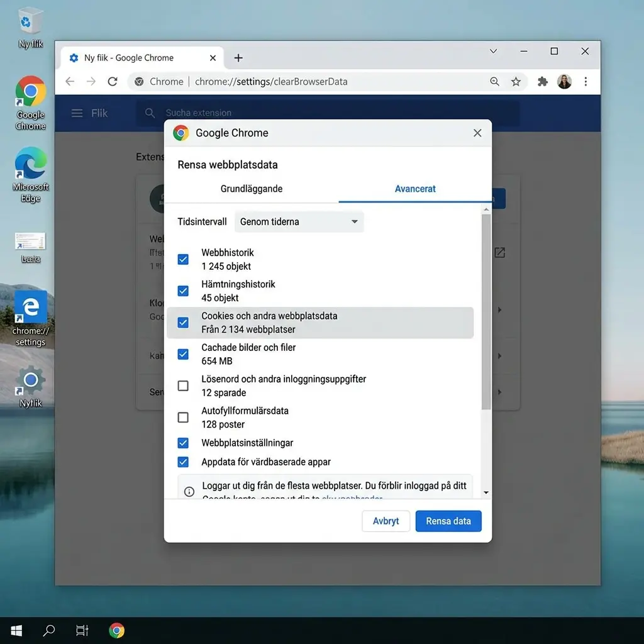Click the '45 objekt' text
The height and width of the screenshot is (644, 644).
(219, 297)
